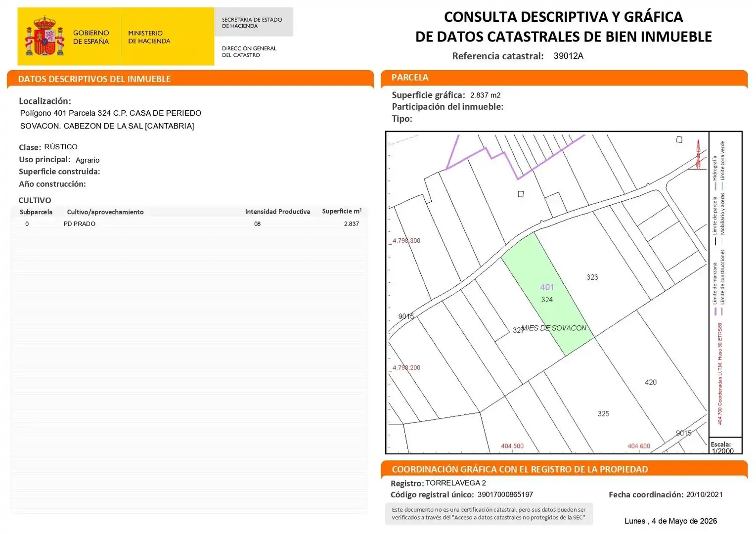Click the north arrow on the parcel map
The image size is (756, 534).
(x=698, y=154)
